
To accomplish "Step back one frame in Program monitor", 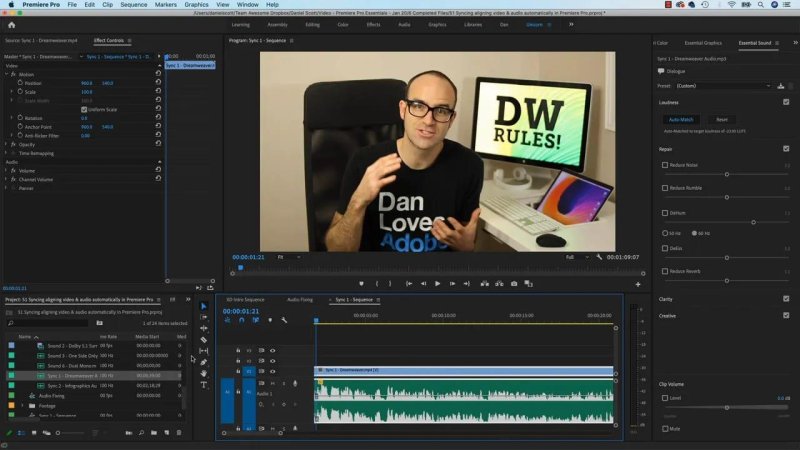I will 423,284.
